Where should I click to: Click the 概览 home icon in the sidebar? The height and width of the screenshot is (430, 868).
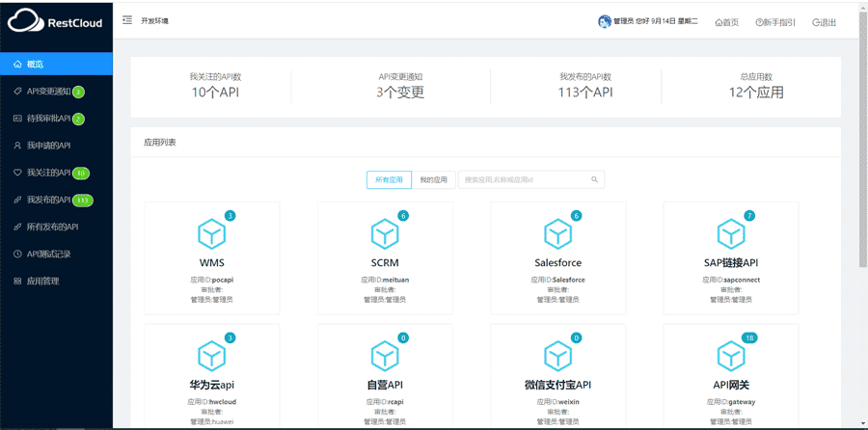tap(17, 65)
